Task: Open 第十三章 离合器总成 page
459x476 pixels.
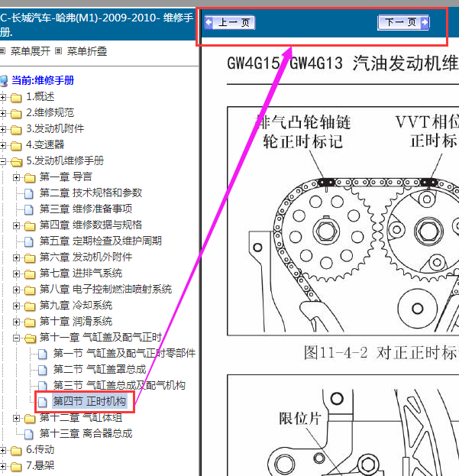Action: point(86,433)
